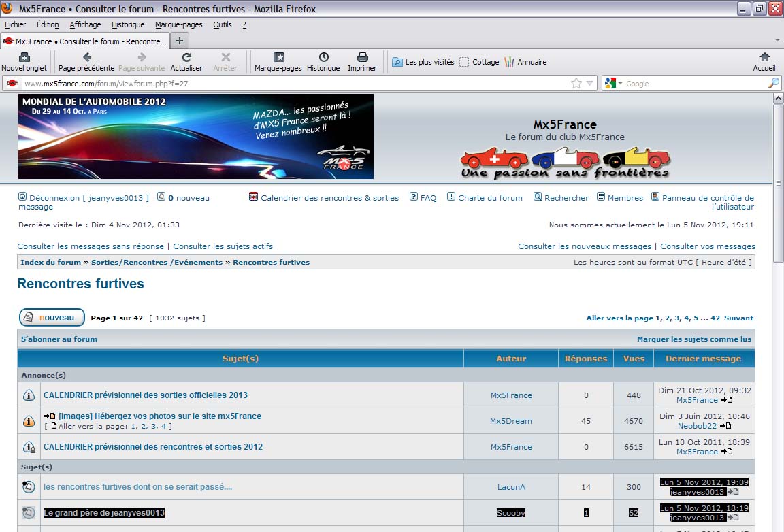Open the Fichier menu
This screenshot has width=784, height=532.
(16, 24)
